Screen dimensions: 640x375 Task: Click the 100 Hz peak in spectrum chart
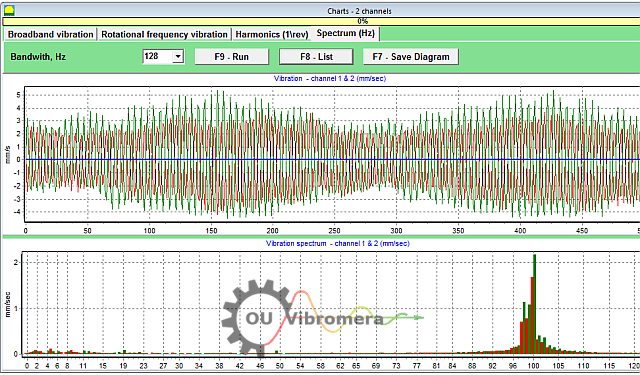point(534,304)
